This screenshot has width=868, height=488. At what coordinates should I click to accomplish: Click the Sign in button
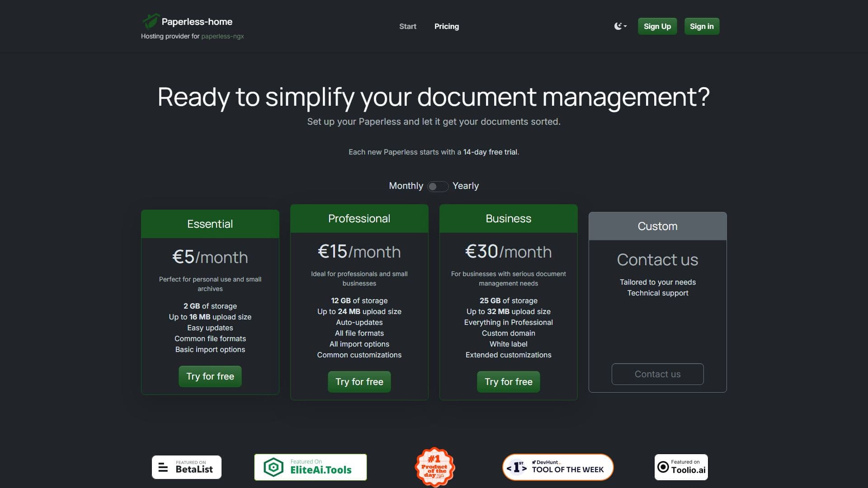702,26
